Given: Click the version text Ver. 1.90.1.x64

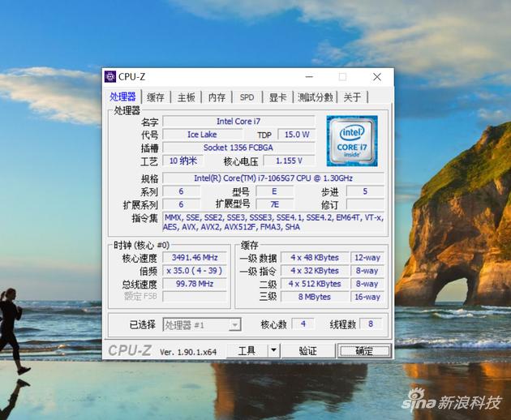Looking at the screenshot, I should (x=188, y=352).
